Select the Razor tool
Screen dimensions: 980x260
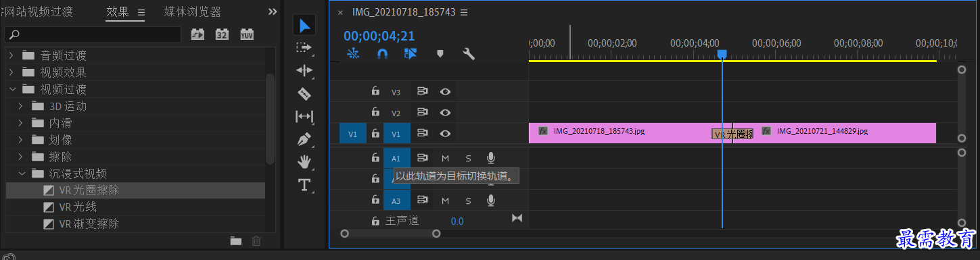coord(305,93)
